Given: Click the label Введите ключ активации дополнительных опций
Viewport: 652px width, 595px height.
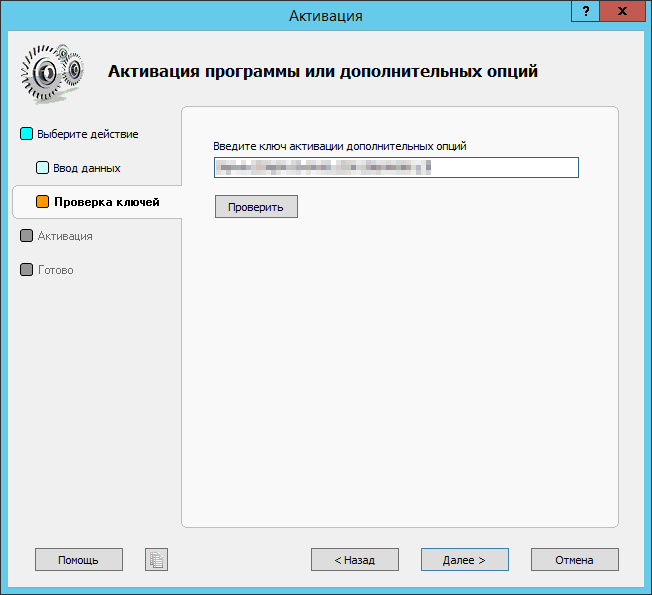Looking at the screenshot, I should [340, 146].
